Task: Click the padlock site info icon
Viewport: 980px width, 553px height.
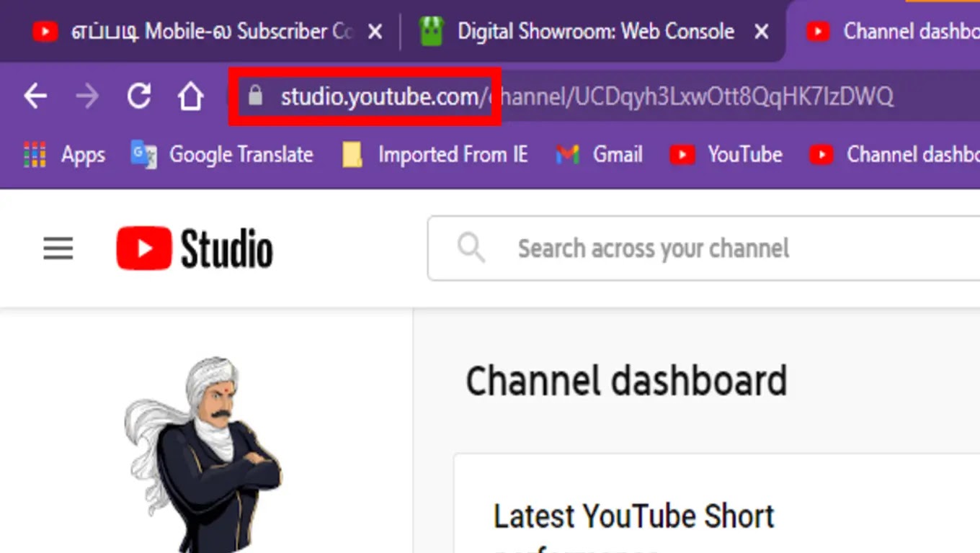Action: (x=254, y=96)
